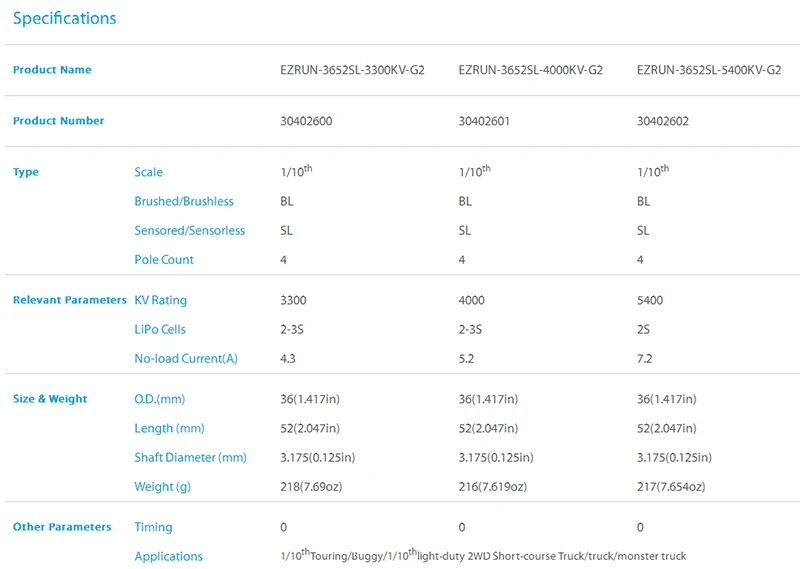
Task: Click no-load current value 4.3
Action: click(x=288, y=358)
